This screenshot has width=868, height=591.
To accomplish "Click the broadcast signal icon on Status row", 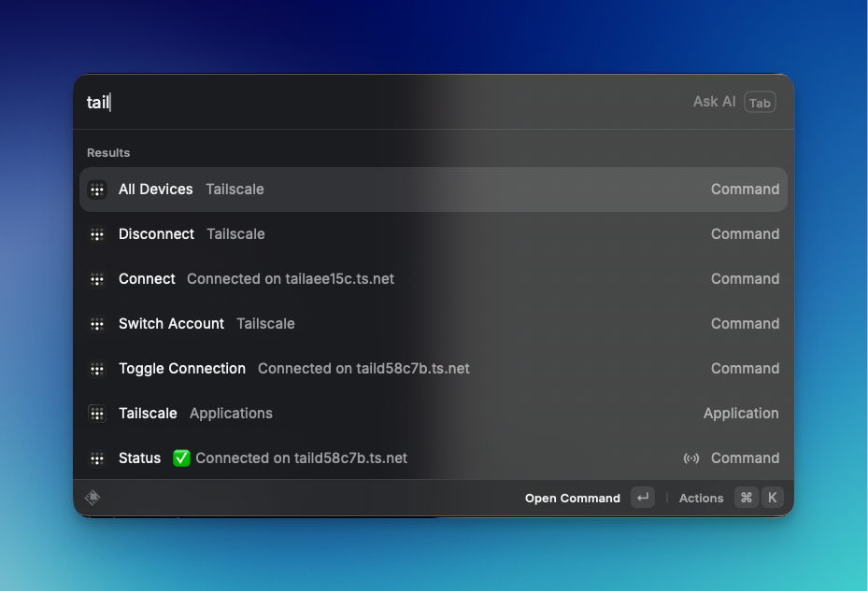I will coord(691,458).
